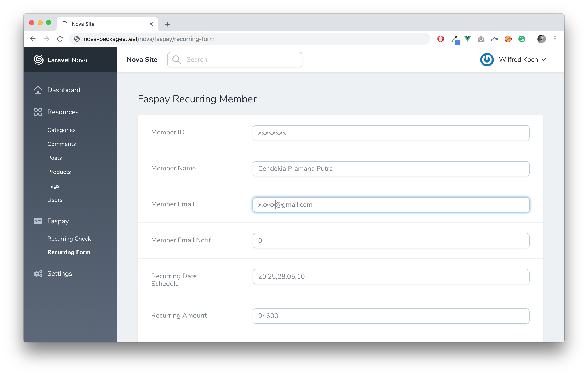The width and height of the screenshot is (588, 376).
Task: Click the Member Email input field
Action: (391, 204)
